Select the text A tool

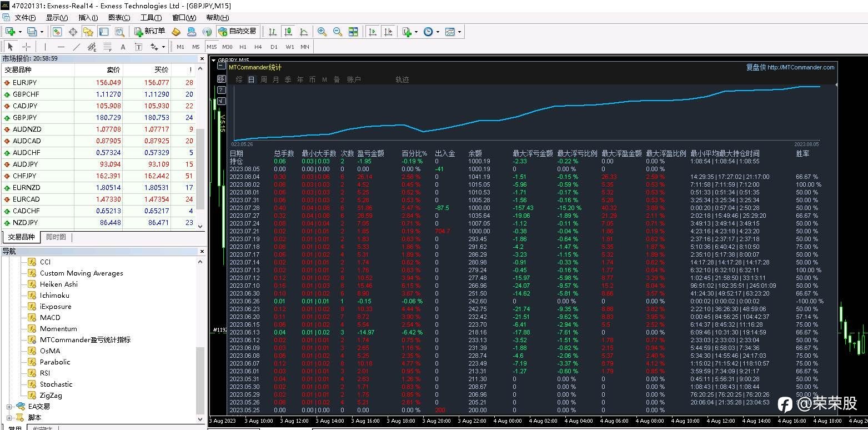click(x=123, y=47)
